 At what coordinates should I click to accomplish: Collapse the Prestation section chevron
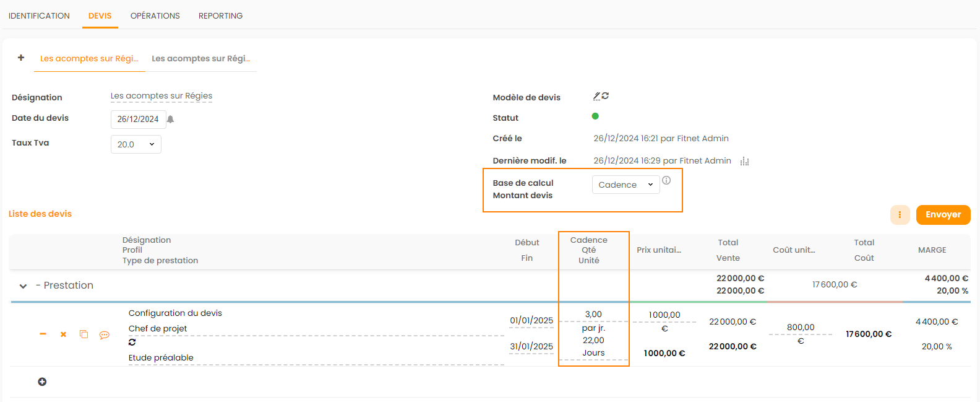[23, 286]
